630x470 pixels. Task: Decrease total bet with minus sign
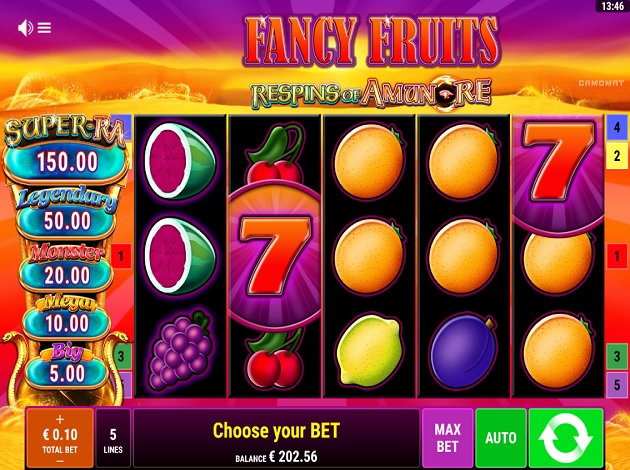[60, 461]
